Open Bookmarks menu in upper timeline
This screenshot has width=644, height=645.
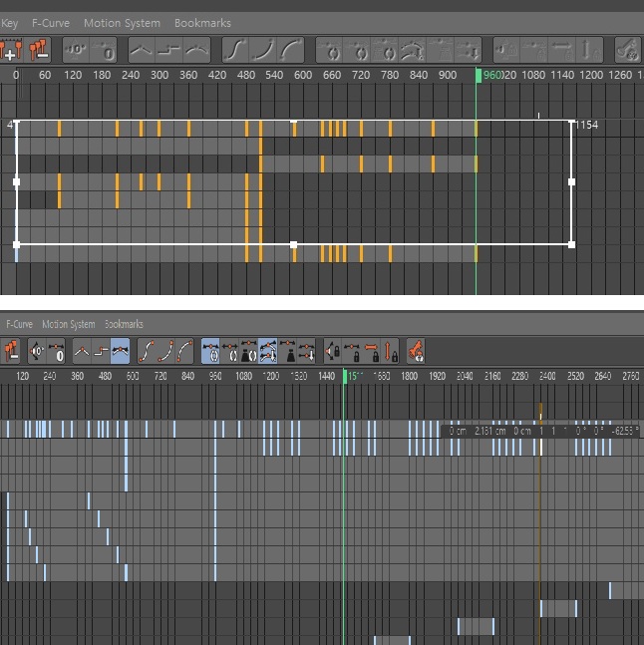click(202, 23)
